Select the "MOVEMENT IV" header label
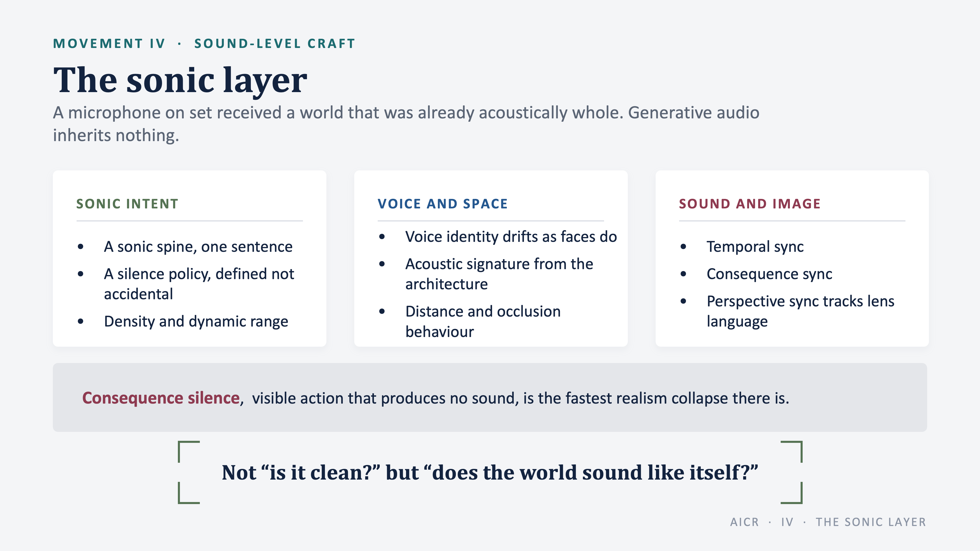 point(109,44)
